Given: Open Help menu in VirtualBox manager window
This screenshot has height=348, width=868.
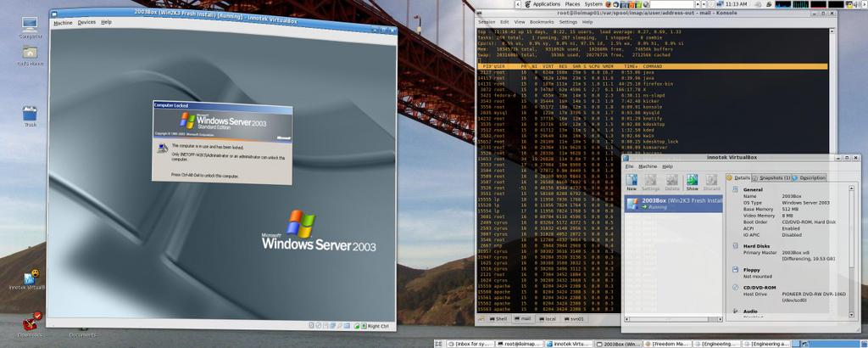Looking at the screenshot, I should click(668, 166).
